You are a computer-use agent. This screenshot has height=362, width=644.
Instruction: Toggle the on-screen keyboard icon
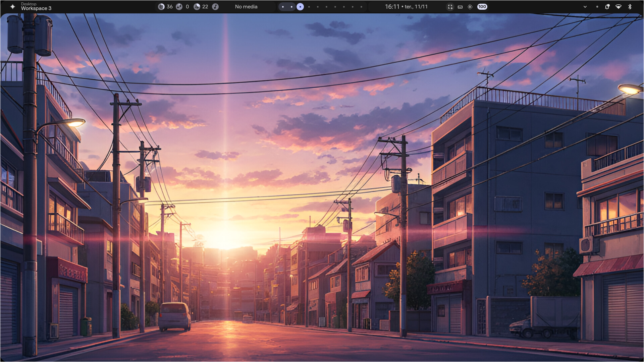[460, 7]
